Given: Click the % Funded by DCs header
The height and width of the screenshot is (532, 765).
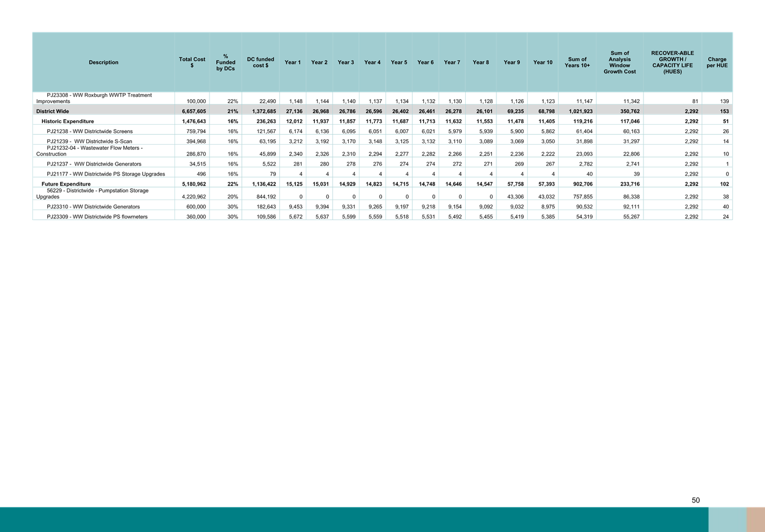Looking at the screenshot, I should pyautogui.click(x=226, y=62).
